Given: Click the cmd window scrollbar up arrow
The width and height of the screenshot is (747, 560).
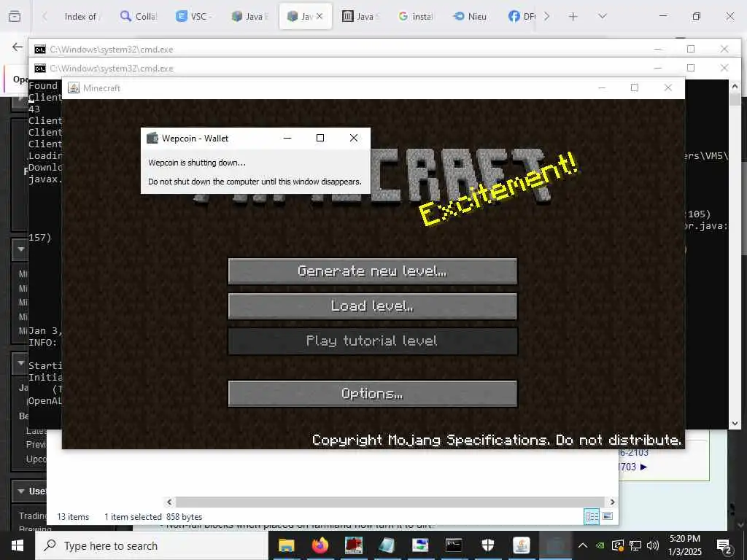Looking at the screenshot, I should click(x=735, y=86).
